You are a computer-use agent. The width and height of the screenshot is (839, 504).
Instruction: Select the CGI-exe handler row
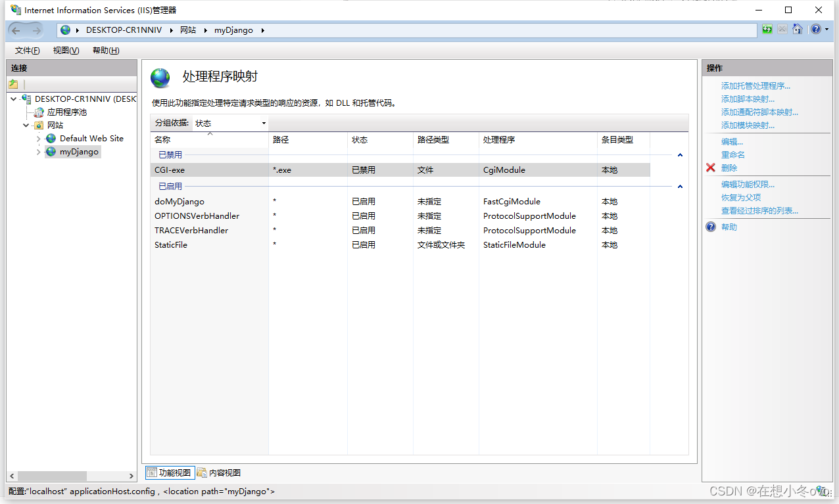400,170
